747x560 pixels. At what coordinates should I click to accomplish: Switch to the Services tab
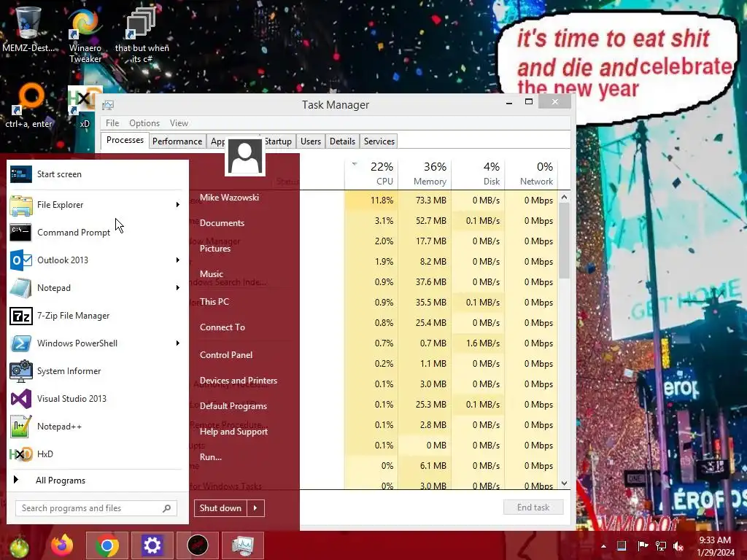coord(379,141)
